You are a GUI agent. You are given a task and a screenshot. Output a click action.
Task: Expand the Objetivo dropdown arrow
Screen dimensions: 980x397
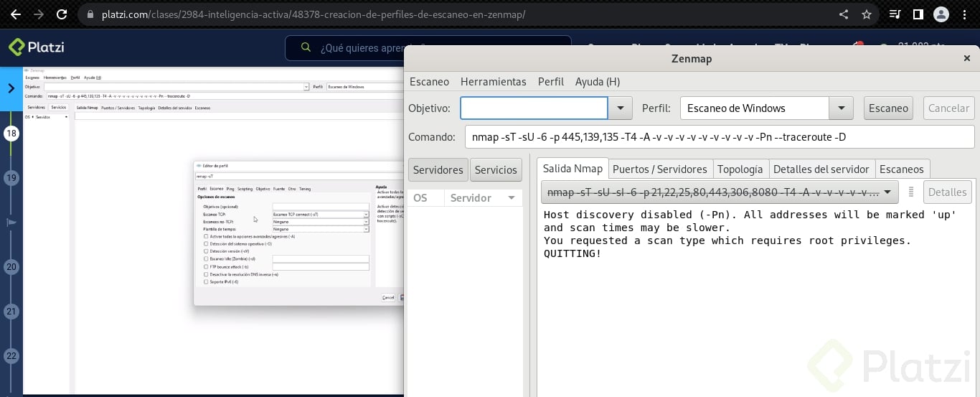pos(620,108)
